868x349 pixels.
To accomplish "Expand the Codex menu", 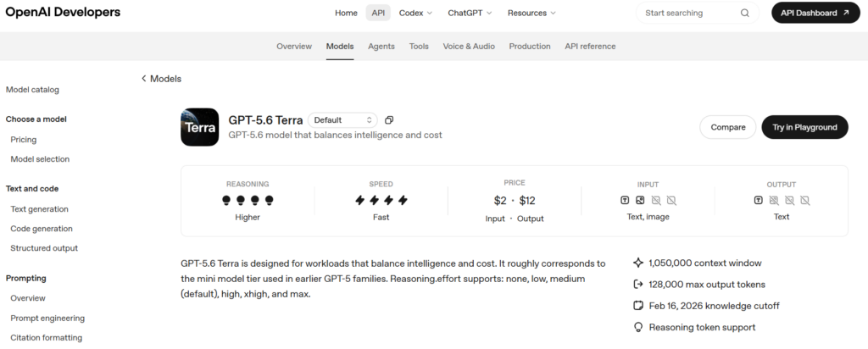I will pyautogui.click(x=415, y=13).
